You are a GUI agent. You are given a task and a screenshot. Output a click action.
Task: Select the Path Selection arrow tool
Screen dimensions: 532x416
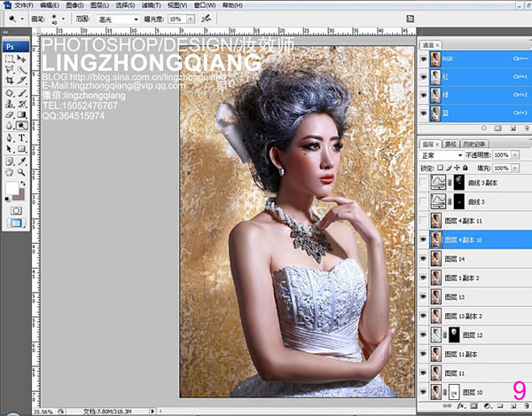[x=10, y=149]
